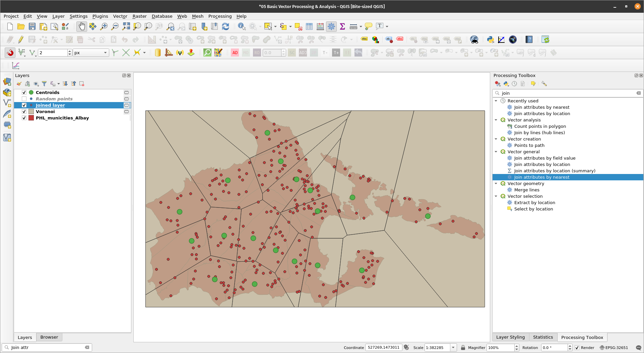Image resolution: width=644 pixels, height=353 pixels.
Task: Open the Scale dropdown
Action: point(453,348)
